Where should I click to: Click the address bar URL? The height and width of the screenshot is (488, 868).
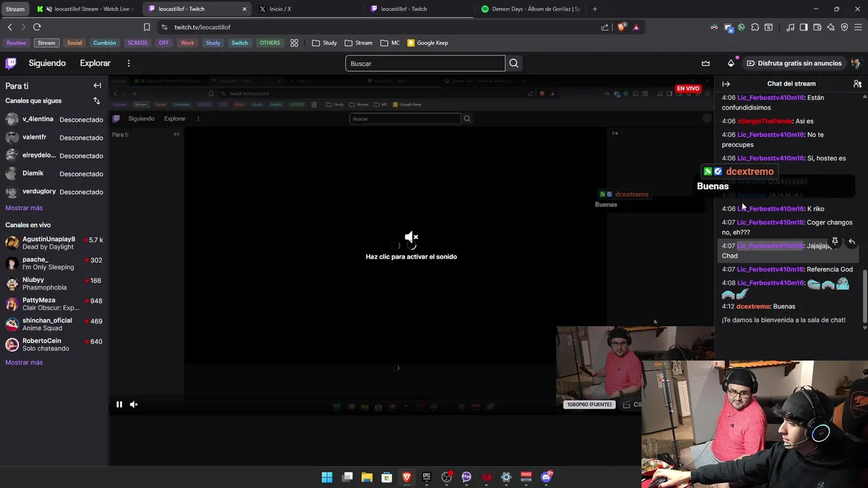tap(202, 27)
